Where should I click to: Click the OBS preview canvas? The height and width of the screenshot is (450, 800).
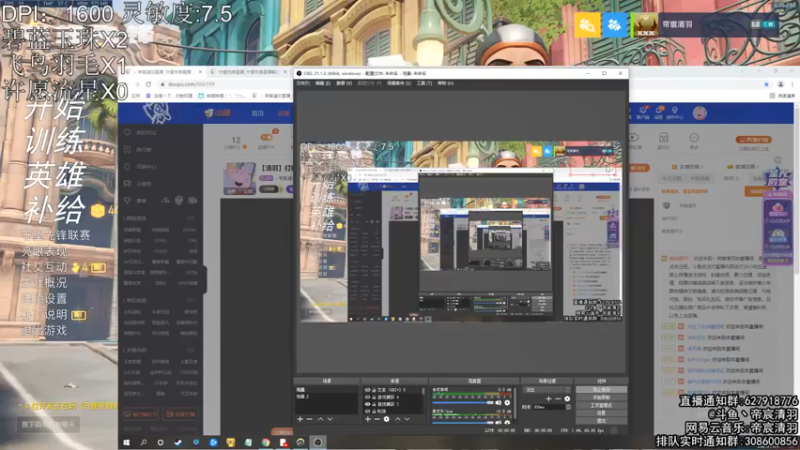pyautogui.click(x=461, y=232)
